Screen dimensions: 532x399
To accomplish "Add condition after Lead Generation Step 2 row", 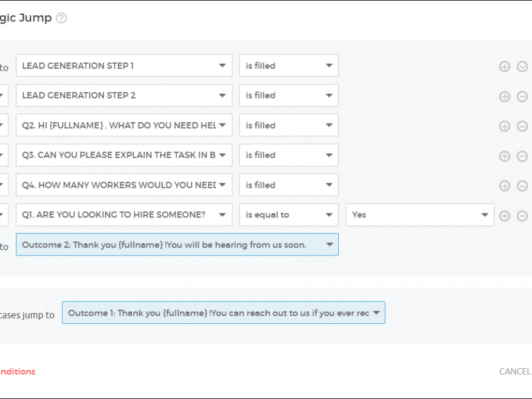I will click(504, 96).
